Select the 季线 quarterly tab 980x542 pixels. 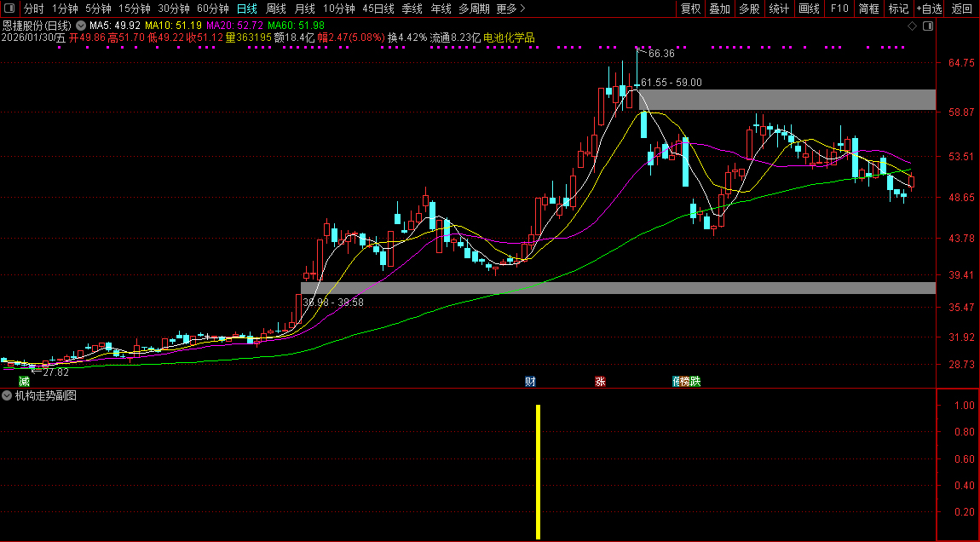(x=412, y=9)
